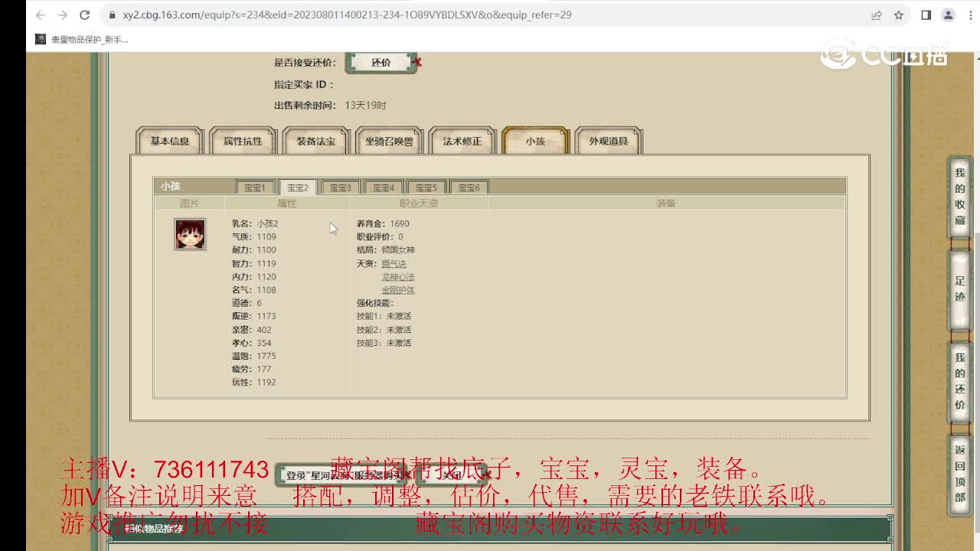Select the 宝宝5 sub-tab

[x=426, y=187]
